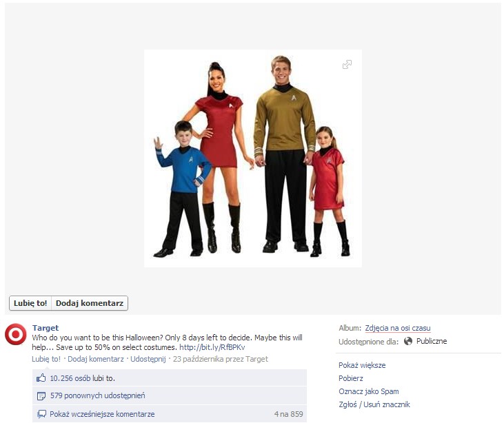
Task: Select 'Pobierz' download option
Action: (351, 378)
